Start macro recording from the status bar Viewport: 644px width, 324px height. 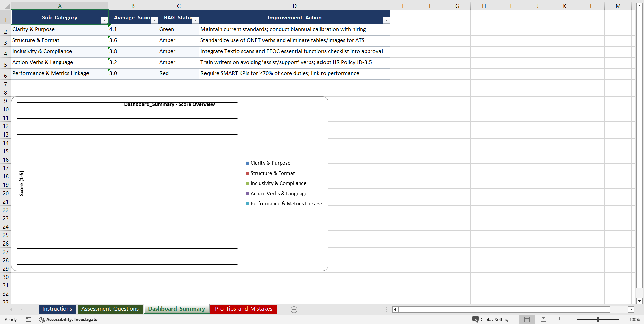point(28,319)
